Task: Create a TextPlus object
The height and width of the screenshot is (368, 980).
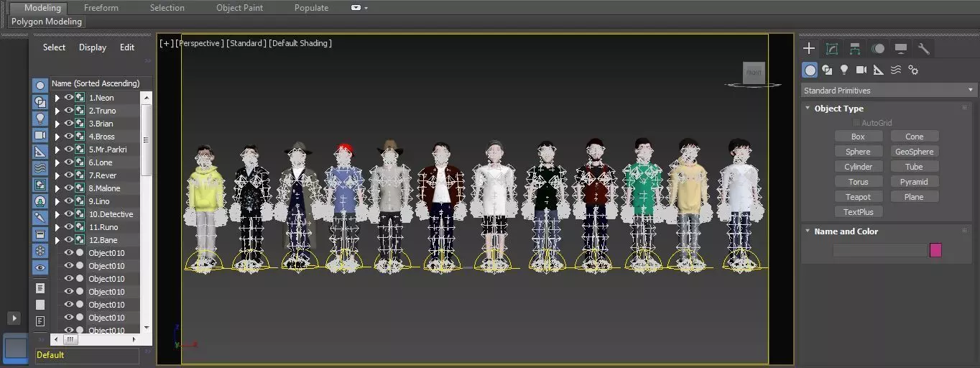Action: tap(858, 212)
